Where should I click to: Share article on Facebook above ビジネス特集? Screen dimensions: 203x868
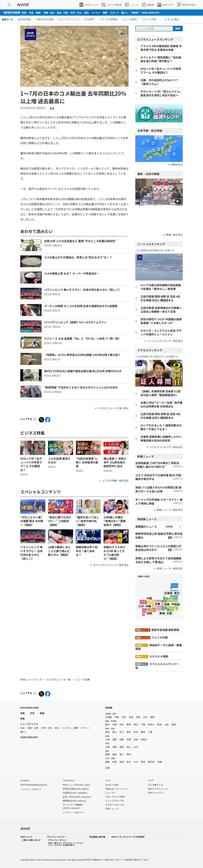click(48, 420)
